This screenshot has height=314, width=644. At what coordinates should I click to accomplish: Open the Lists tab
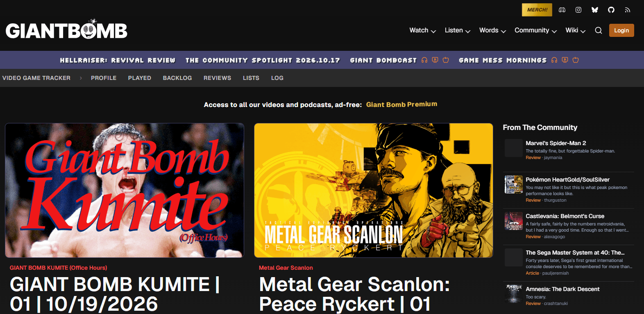point(251,78)
